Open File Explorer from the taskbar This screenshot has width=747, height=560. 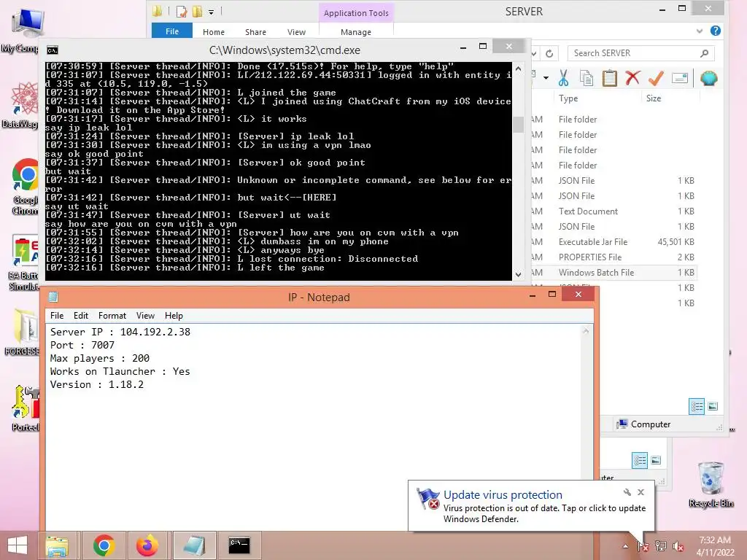pos(57,545)
